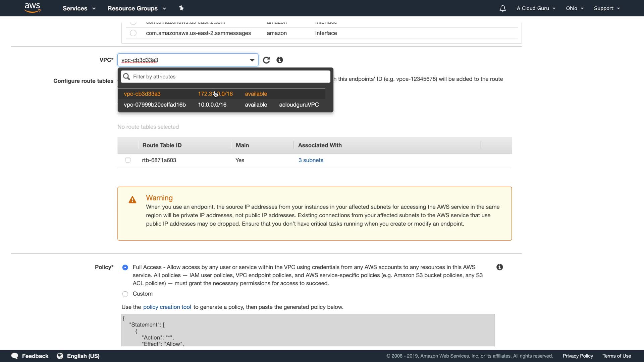644x362 pixels.
Task: Open the Support menu
Action: pos(606,8)
